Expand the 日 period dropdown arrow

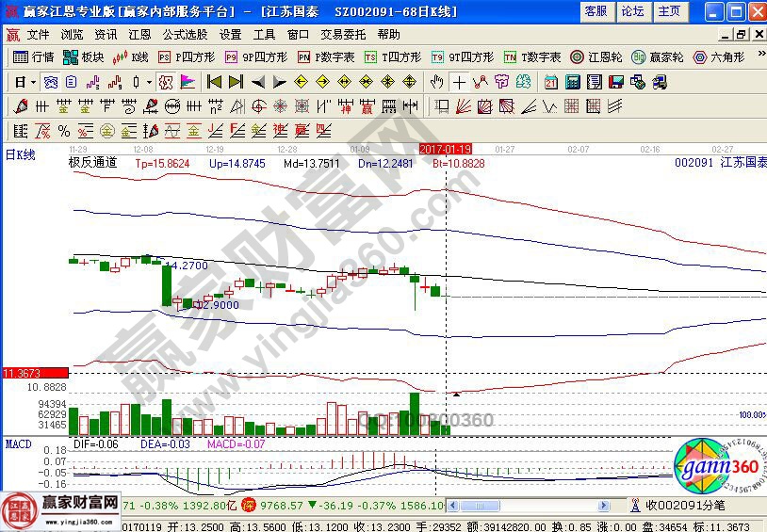pyautogui.click(x=33, y=82)
